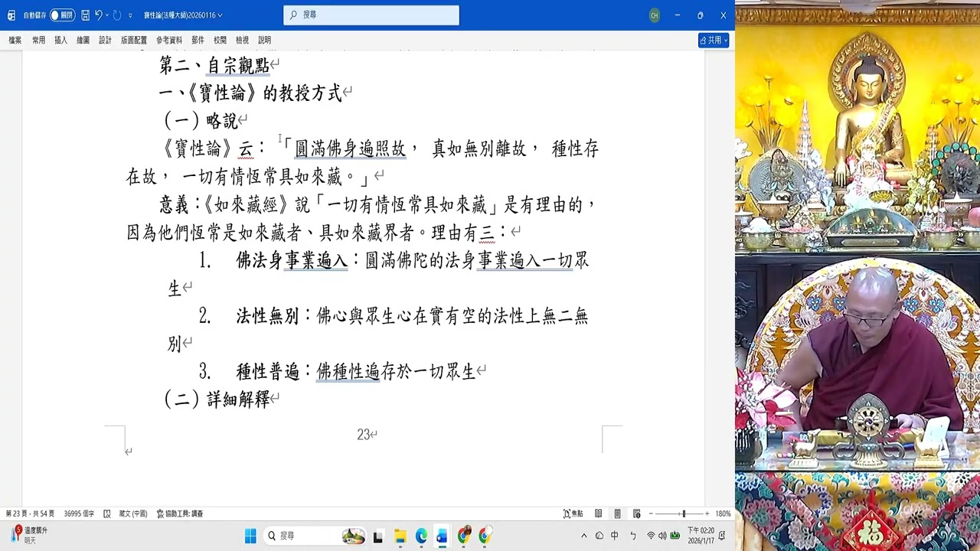
Task: Click the zoom slider handle
Action: click(x=684, y=514)
